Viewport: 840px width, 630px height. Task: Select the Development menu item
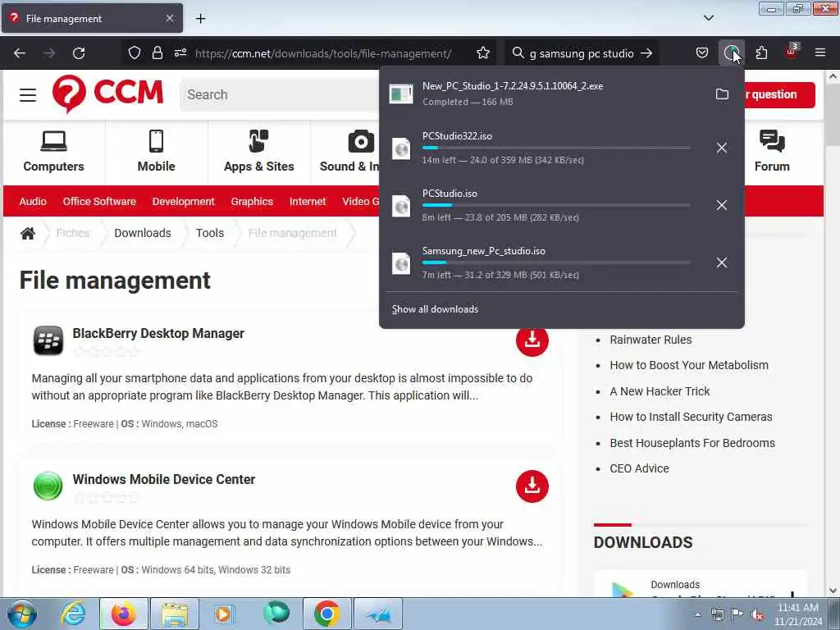point(183,202)
